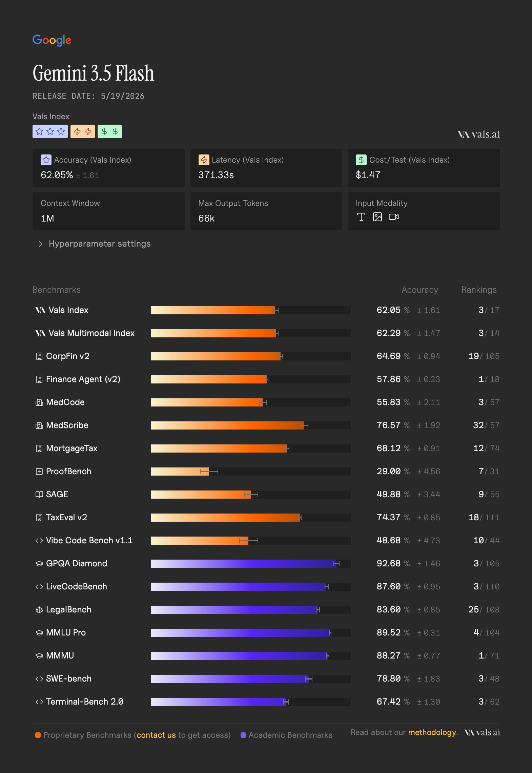Expand the Hyperparameter settings section
The width and height of the screenshot is (532, 773).
click(95, 244)
